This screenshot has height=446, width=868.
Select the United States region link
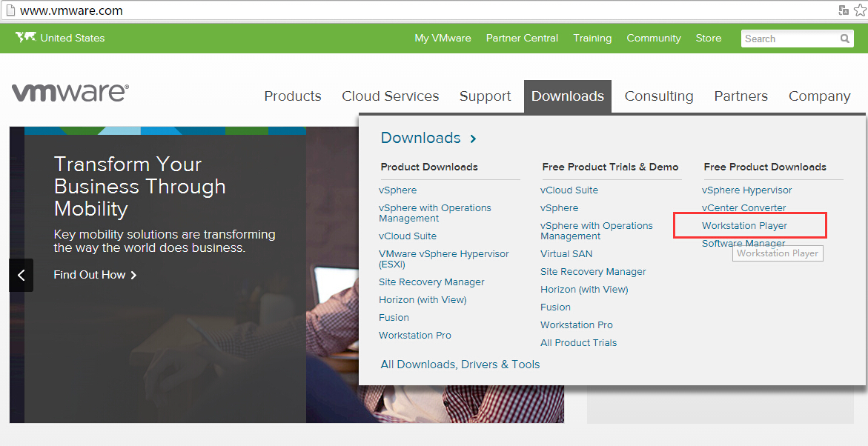coord(73,39)
